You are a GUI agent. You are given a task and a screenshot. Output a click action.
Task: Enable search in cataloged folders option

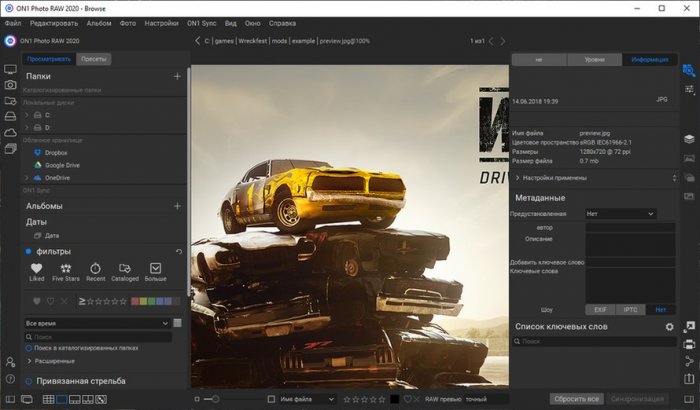29,348
